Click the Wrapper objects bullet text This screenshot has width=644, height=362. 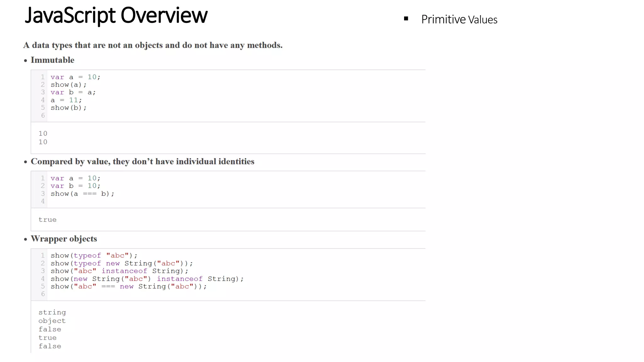tap(64, 239)
